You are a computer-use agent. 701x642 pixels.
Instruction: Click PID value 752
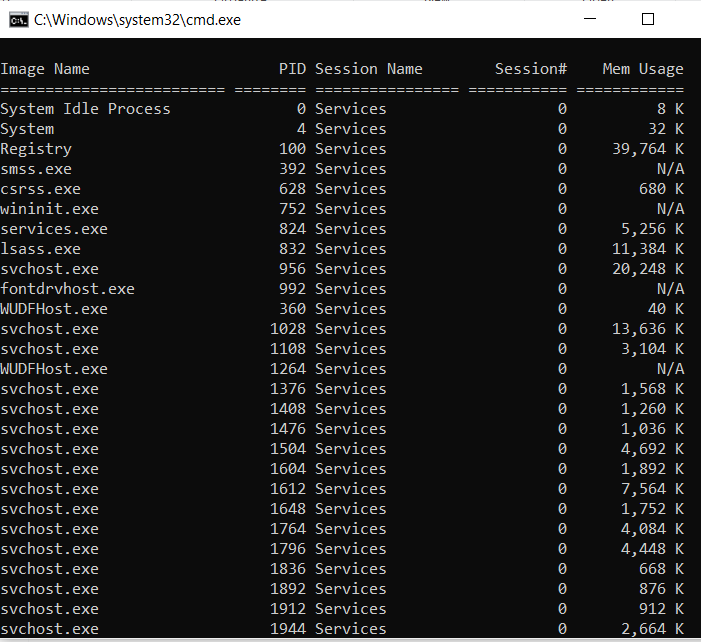292,209
